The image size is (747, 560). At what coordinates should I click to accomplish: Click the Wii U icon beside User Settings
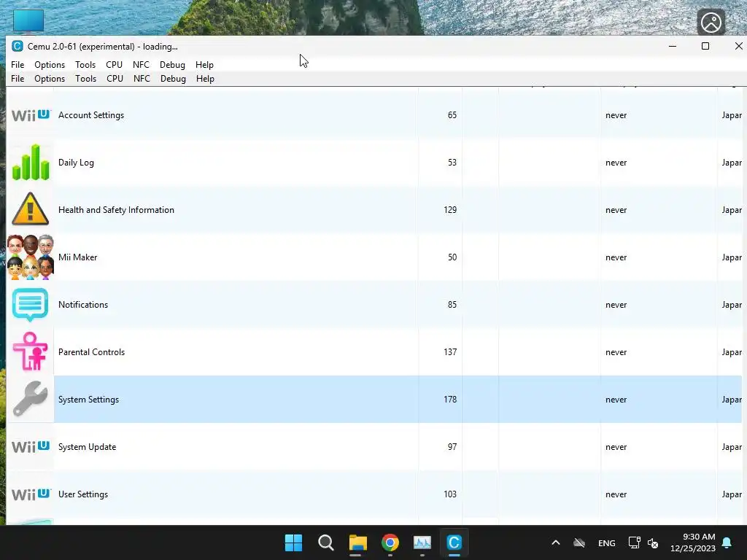(x=31, y=494)
